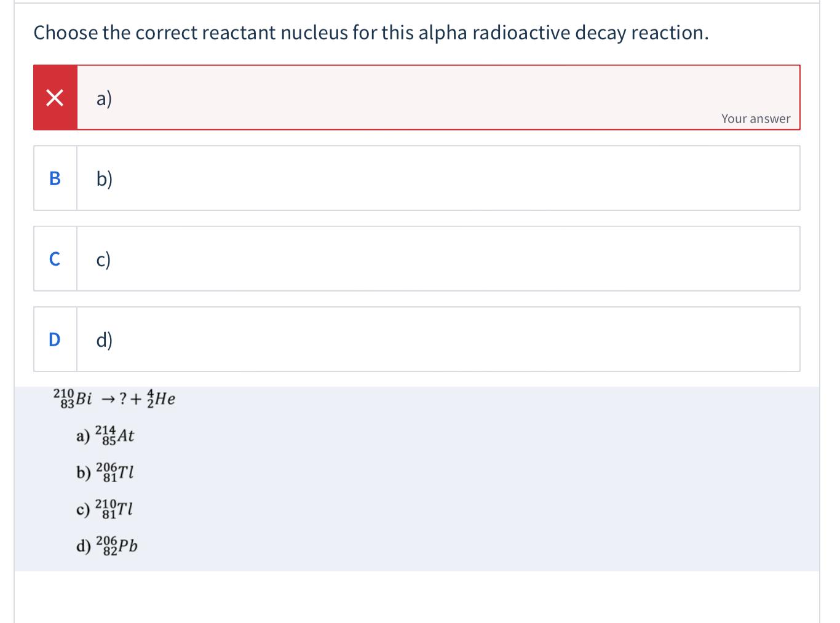Open details of the 'Your answer' label
The width and height of the screenshot is (840, 623).
click(755, 118)
